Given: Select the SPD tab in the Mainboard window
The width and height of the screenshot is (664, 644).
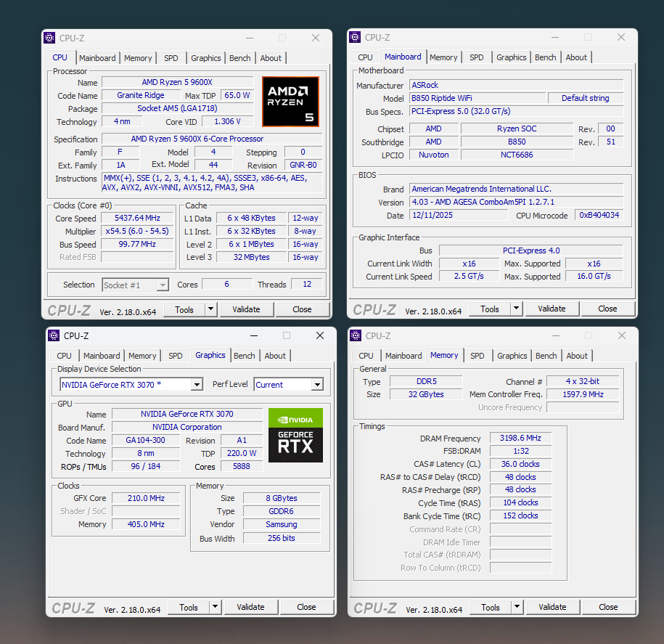Looking at the screenshot, I should [476, 57].
